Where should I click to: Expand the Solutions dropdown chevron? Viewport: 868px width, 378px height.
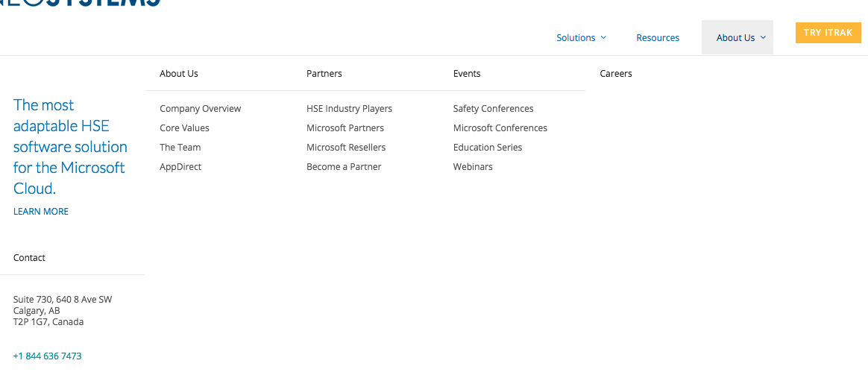[x=603, y=37]
